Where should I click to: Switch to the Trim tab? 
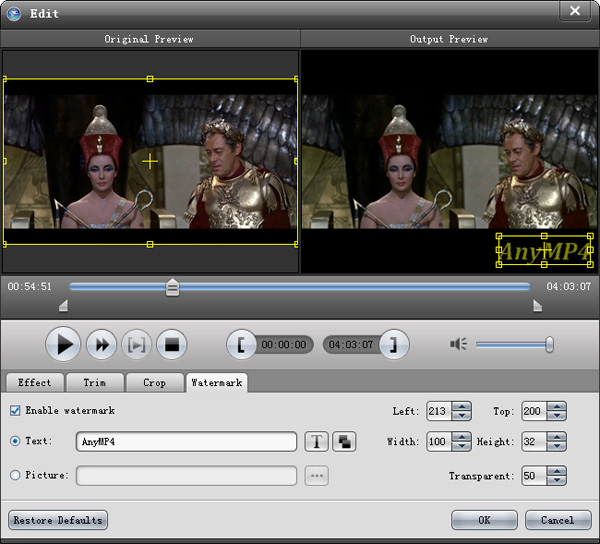pos(95,383)
